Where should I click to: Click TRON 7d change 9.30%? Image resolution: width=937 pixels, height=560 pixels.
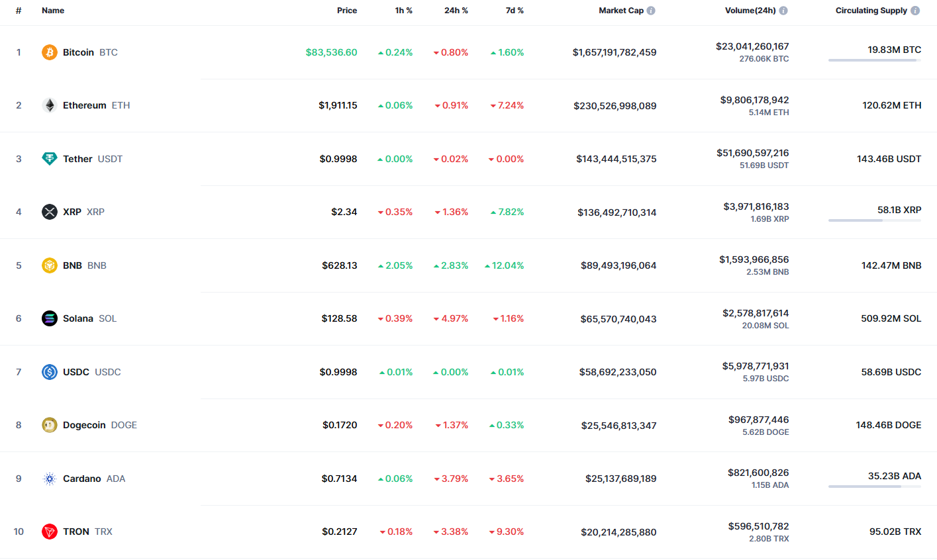coord(507,532)
